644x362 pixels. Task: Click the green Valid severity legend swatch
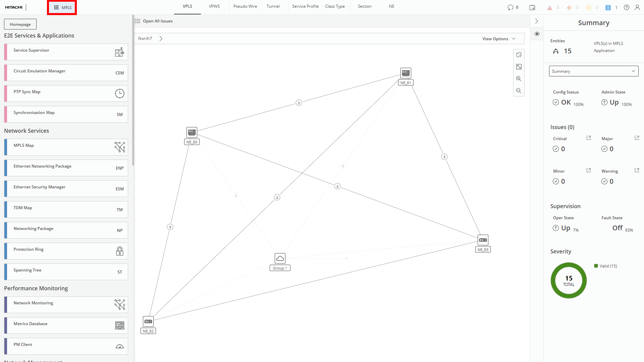[x=596, y=266]
